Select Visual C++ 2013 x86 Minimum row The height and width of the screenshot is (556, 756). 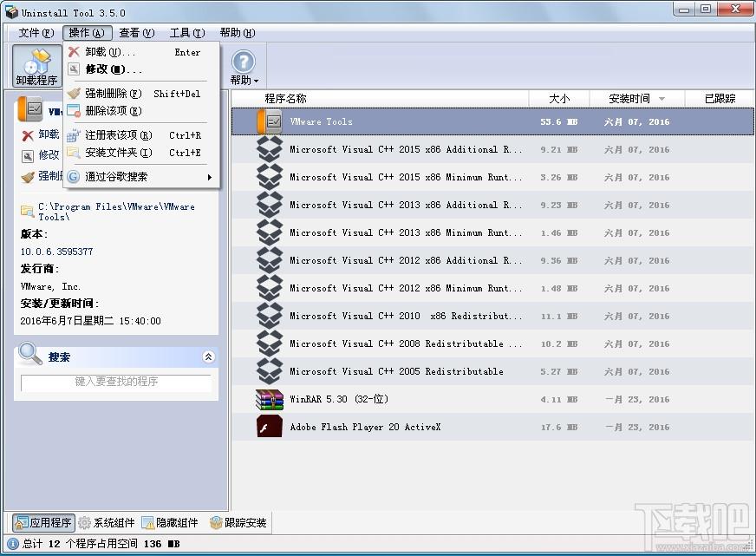click(x=492, y=233)
